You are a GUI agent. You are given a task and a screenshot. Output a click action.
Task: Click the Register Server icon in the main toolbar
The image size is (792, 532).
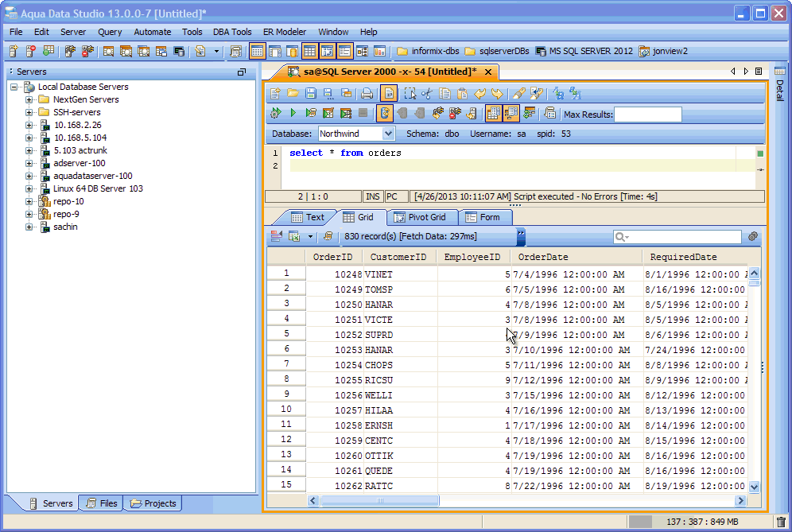[14, 51]
